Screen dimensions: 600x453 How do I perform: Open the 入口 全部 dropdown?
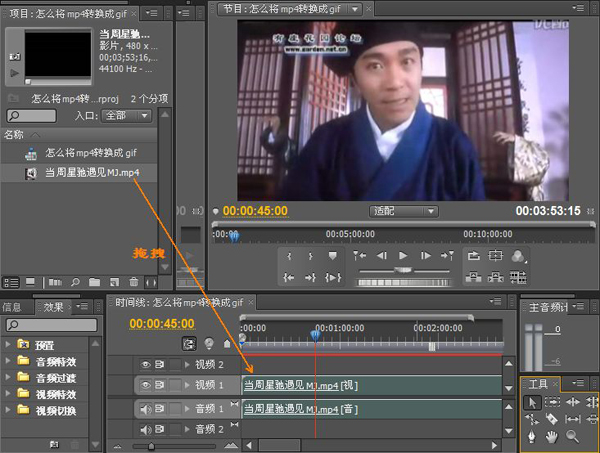coord(127,116)
